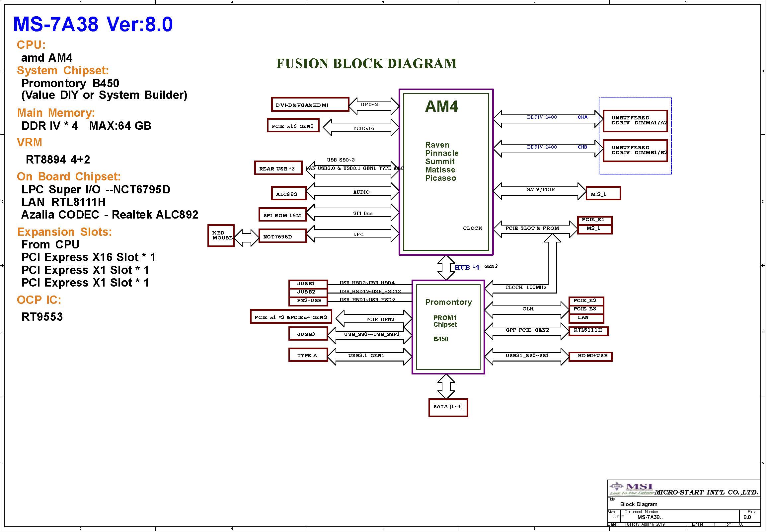Viewport: 769px width, 532px height.
Task: Select the "amd AM4" CPU spec line
Action: click(47, 58)
